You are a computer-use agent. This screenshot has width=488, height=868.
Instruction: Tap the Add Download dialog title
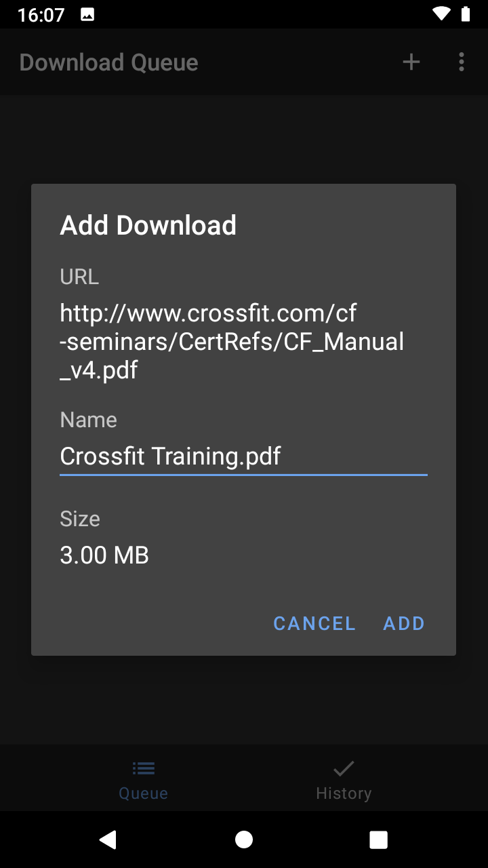tap(148, 225)
